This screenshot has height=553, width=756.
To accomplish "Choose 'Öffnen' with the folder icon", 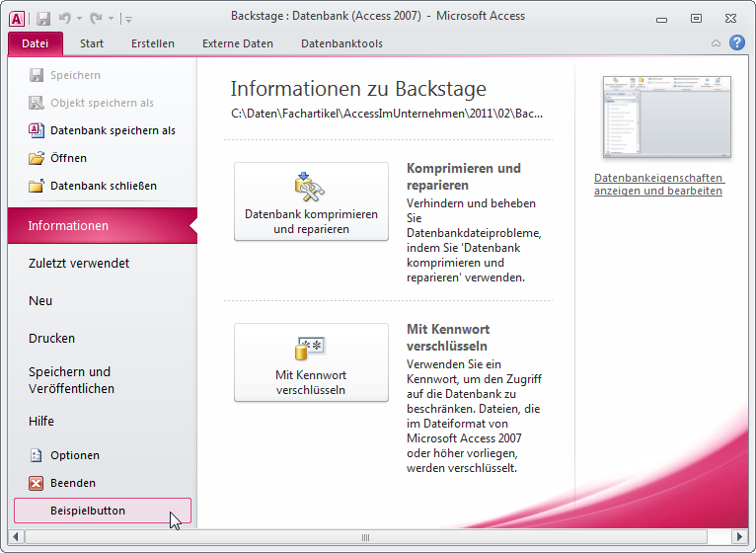I will coord(67,158).
